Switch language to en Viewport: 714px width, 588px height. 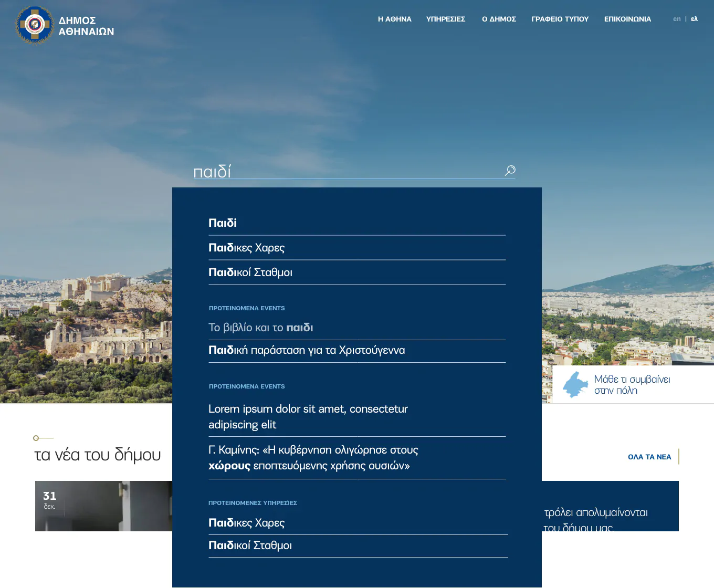point(677,19)
